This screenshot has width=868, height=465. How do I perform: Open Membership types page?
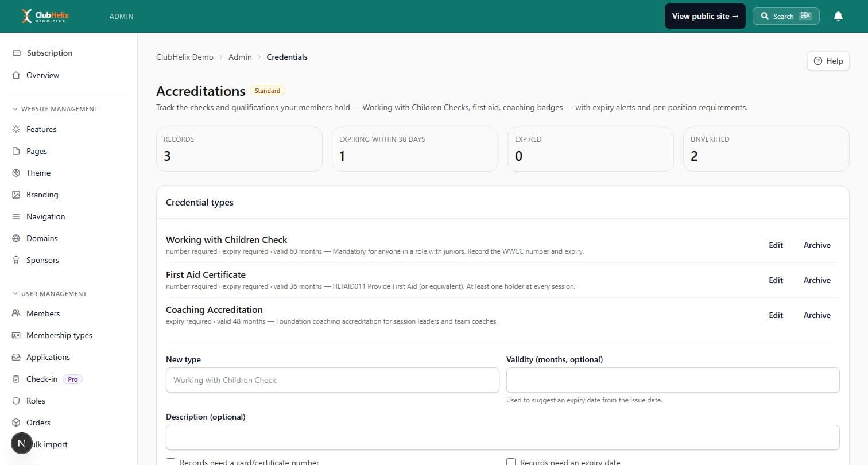pyautogui.click(x=69, y=335)
